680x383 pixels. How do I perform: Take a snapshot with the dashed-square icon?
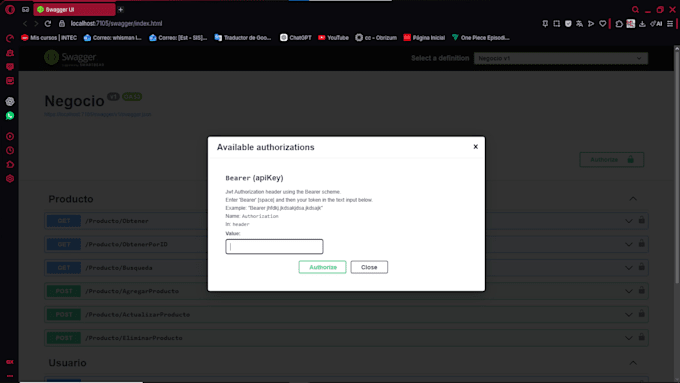(556, 23)
